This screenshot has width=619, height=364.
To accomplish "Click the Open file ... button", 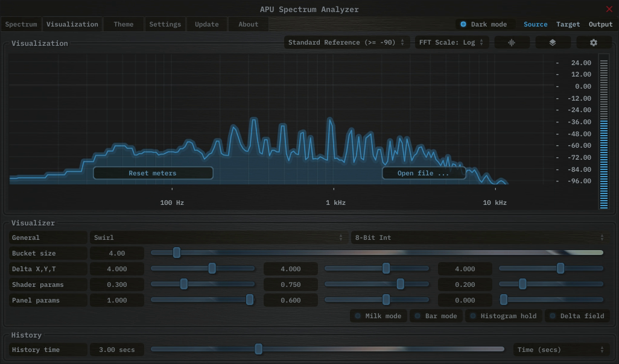I will pos(423,174).
